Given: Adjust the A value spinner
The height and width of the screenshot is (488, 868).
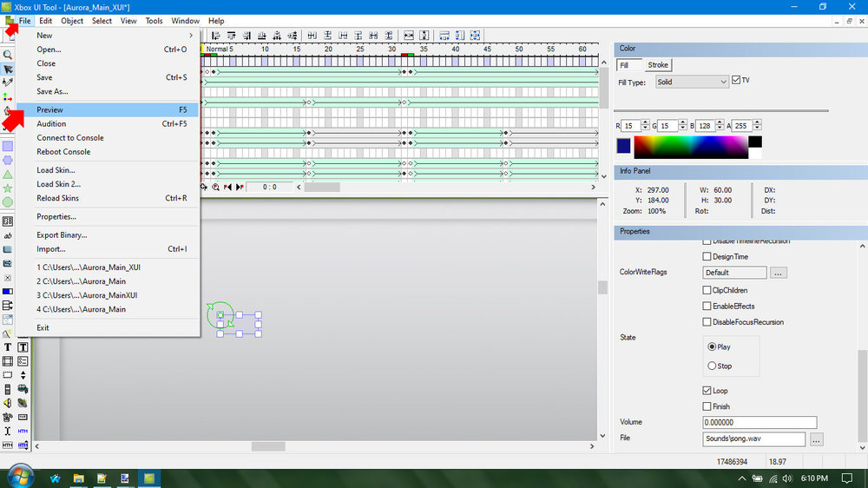Looking at the screenshot, I should tap(757, 126).
